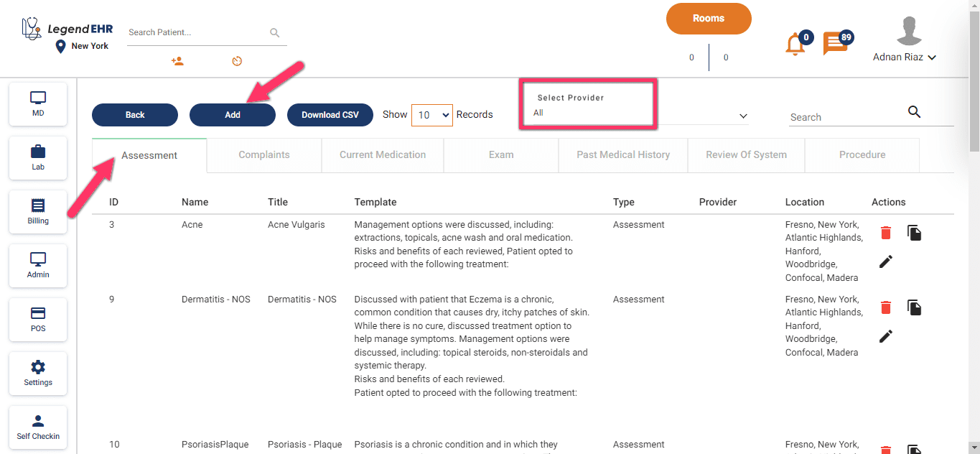The width and height of the screenshot is (980, 454).
Task: Open the Lab section from sidebar
Action: point(37,157)
